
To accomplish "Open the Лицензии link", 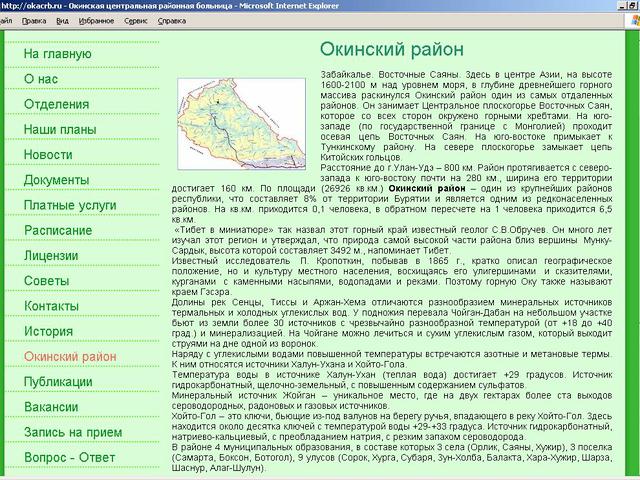I will coord(51,256).
